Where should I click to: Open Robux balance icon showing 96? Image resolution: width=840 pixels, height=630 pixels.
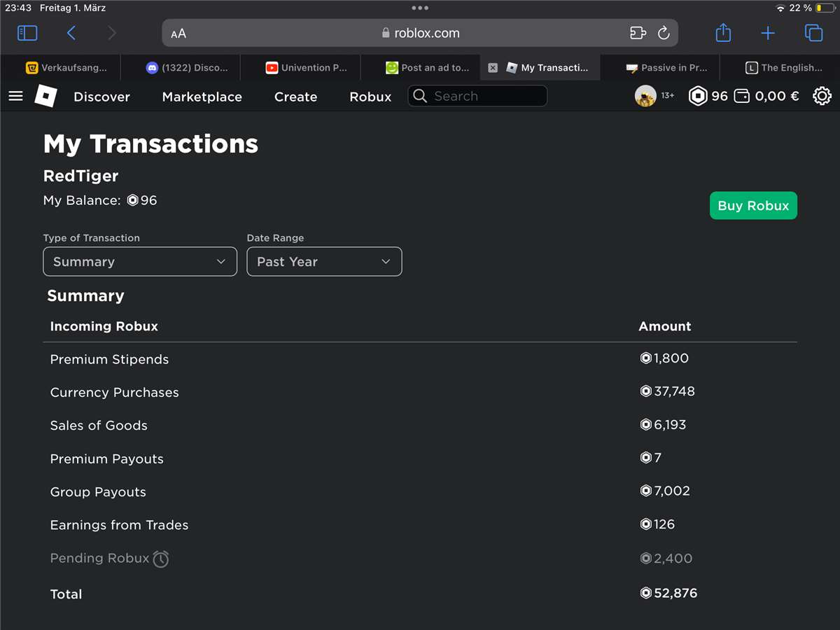click(698, 96)
